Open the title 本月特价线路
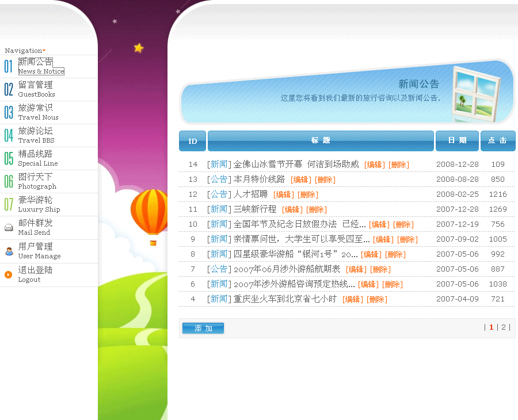This screenshot has width=518, height=420. click(259, 180)
